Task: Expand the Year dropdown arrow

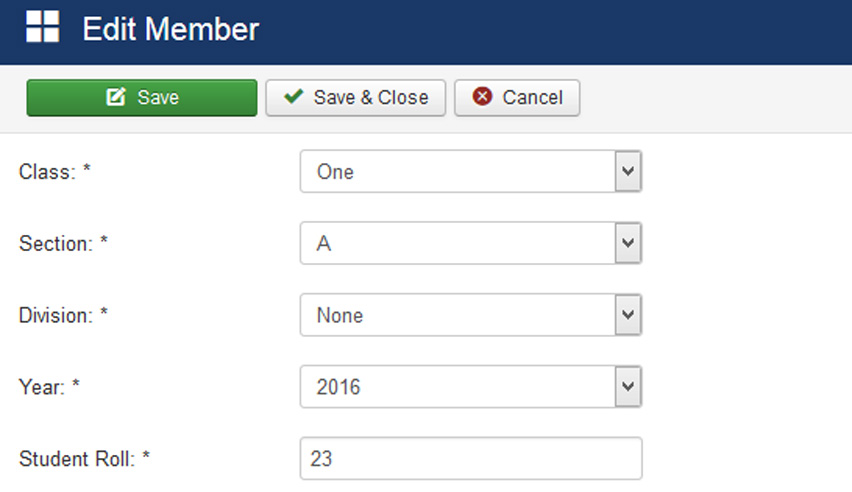Action: (628, 387)
